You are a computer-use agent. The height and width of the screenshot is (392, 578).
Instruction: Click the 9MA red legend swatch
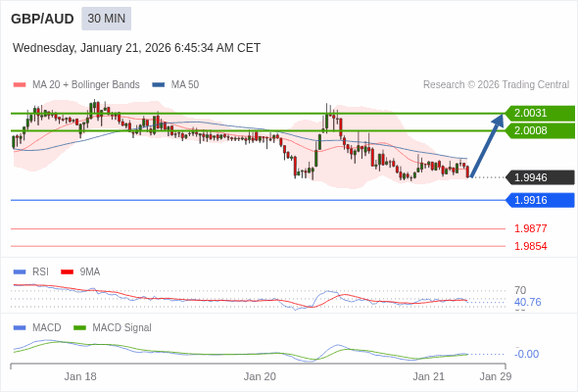tap(67, 272)
